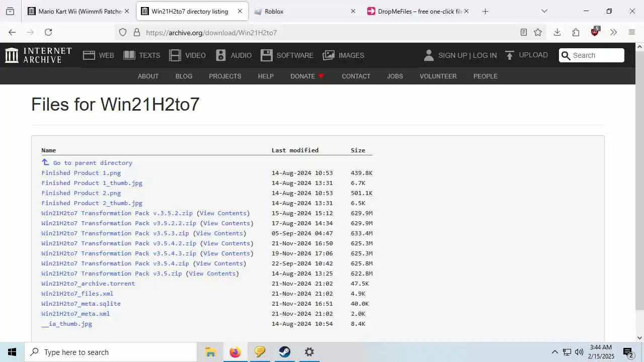Open the Windows Start menu
644x362 pixels.
tap(12, 352)
